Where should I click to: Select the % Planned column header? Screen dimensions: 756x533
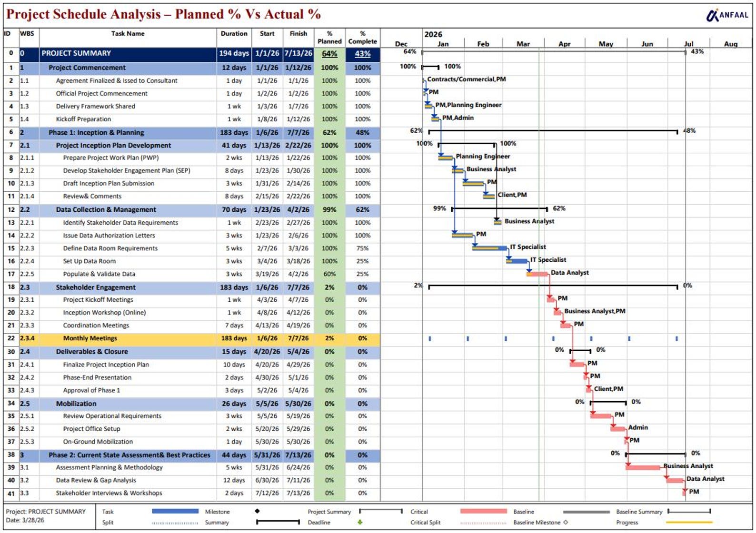(x=329, y=37)
